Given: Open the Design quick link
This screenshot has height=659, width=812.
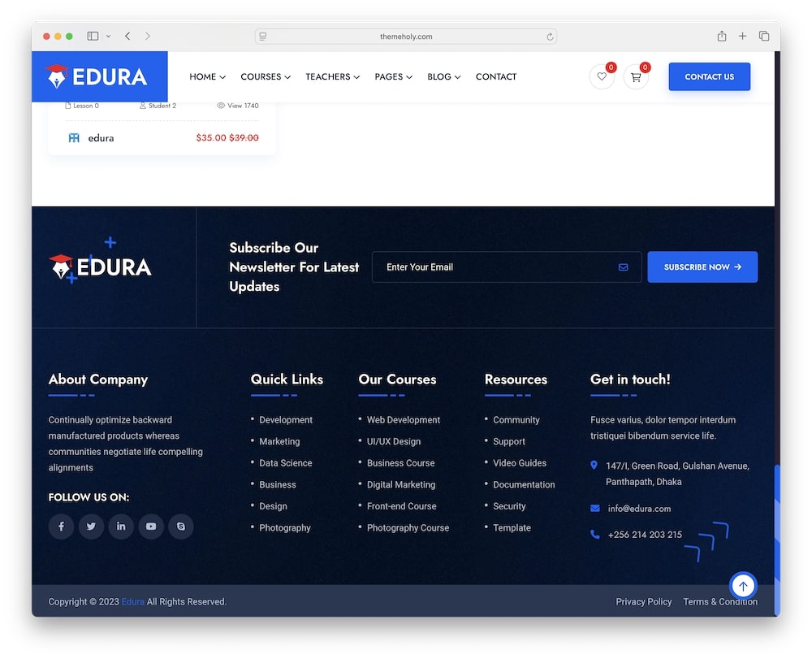Looking at the screenshot, I should (273, 506).
